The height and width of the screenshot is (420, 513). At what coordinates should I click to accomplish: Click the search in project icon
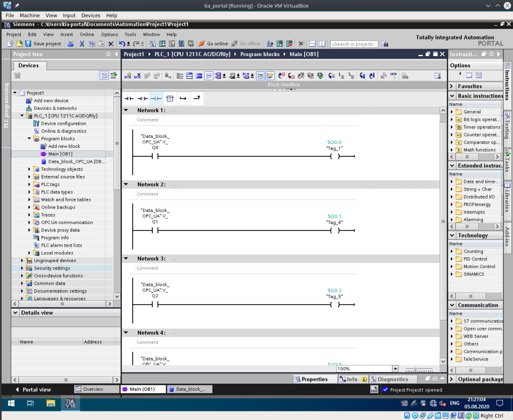click(385, 44)
